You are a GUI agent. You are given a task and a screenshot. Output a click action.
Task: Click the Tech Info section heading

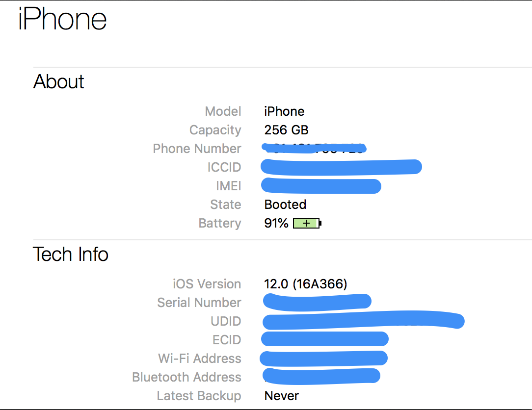[x=71, y=254]
